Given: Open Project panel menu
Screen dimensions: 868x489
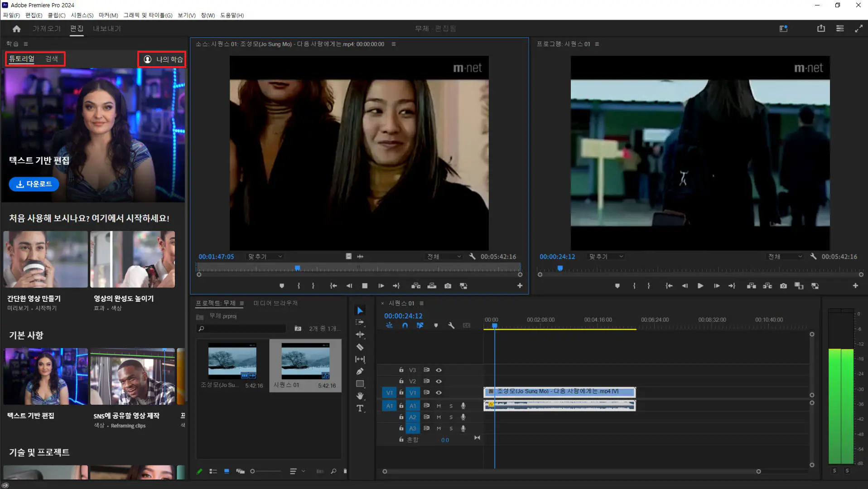Looking at the screenshot, I should point(242,303).
